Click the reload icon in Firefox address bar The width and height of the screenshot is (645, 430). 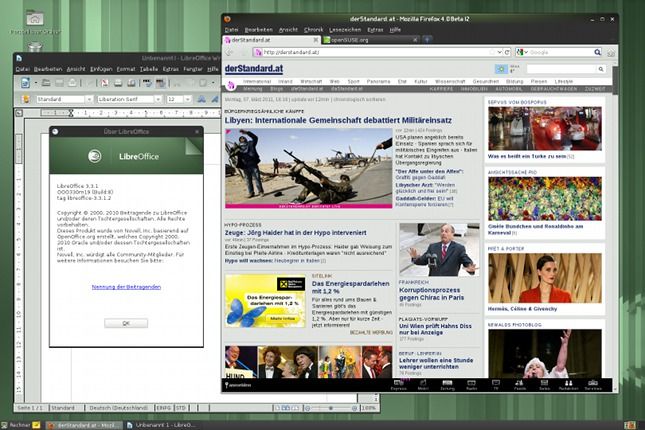(507, 52)
